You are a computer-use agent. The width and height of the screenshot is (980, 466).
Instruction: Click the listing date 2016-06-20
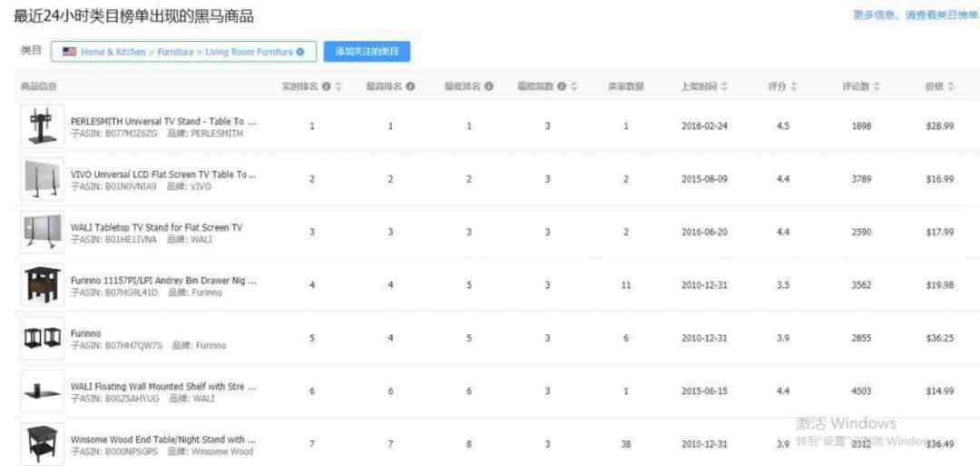[x=704, y=232]
